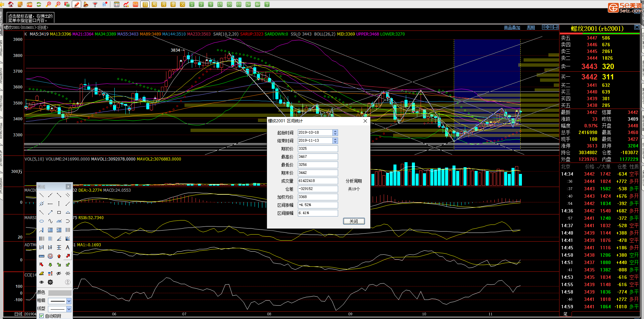
Task: Select the 季 quarterly period
Action: tap(173, 4)
